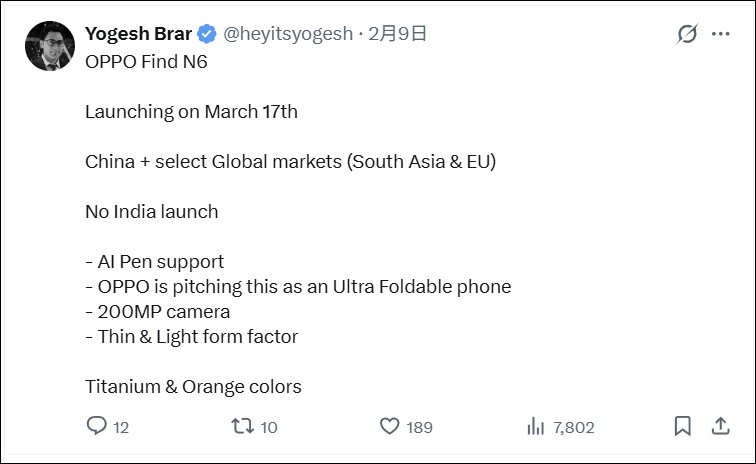Click the repost count 10
756x464 pixels.
(268, 428)
